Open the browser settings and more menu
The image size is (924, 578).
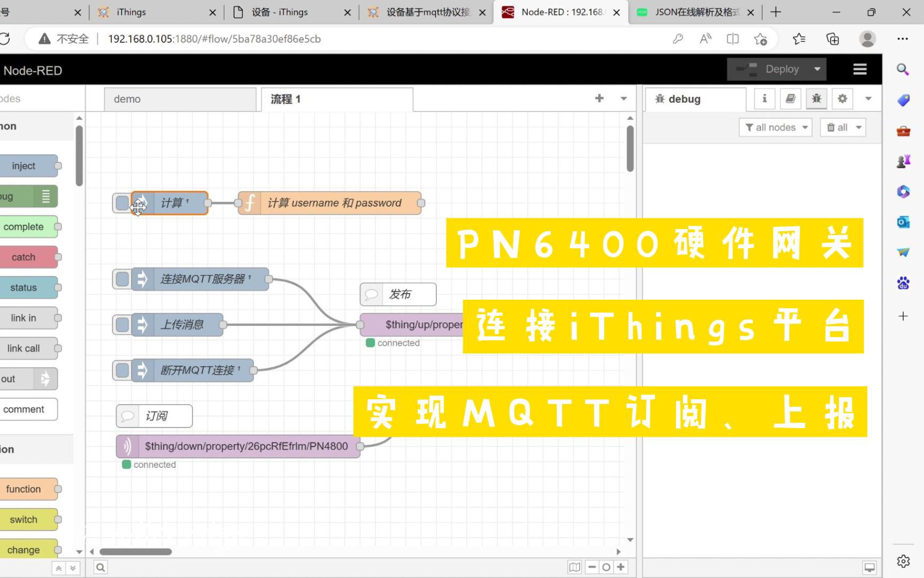point(903,39)
